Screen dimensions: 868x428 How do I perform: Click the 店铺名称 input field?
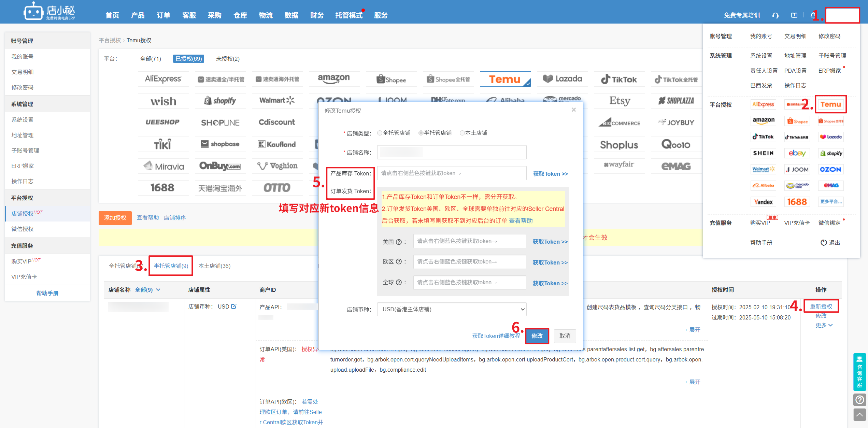451,152
